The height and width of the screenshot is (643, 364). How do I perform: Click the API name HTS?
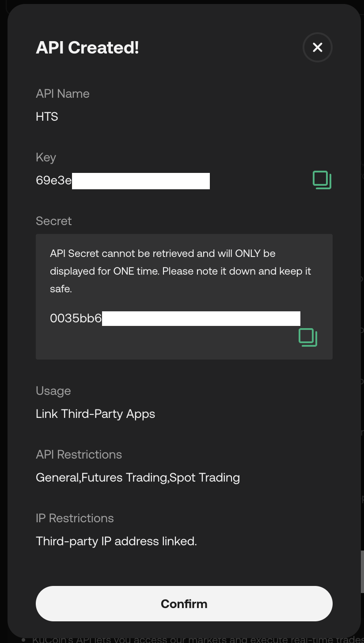pyautogui.click(x=46, y=116)
